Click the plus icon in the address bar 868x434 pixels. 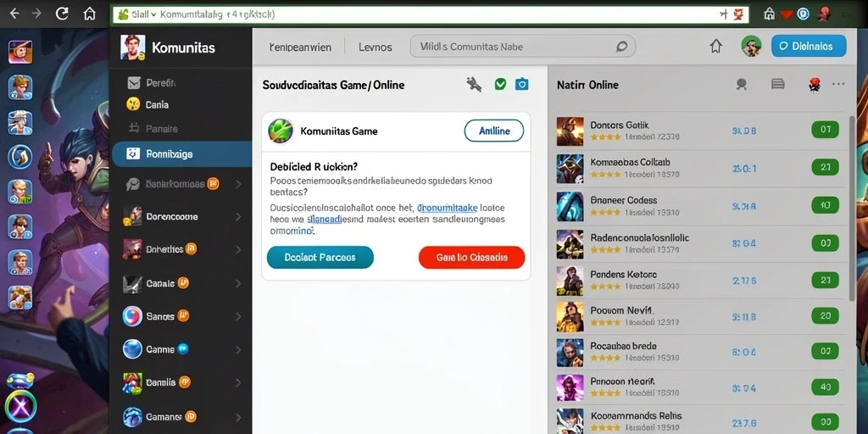724,15
